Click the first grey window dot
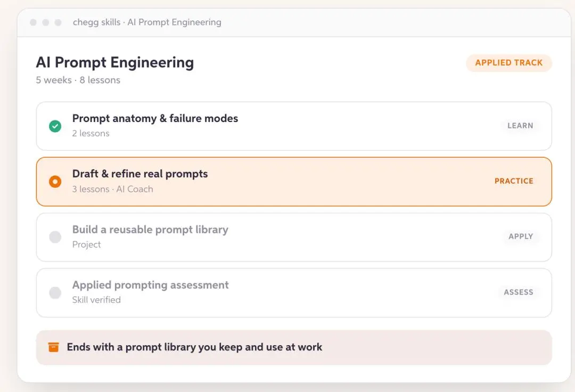The width and height of the screenshot is (575, 392). [33, 22]
